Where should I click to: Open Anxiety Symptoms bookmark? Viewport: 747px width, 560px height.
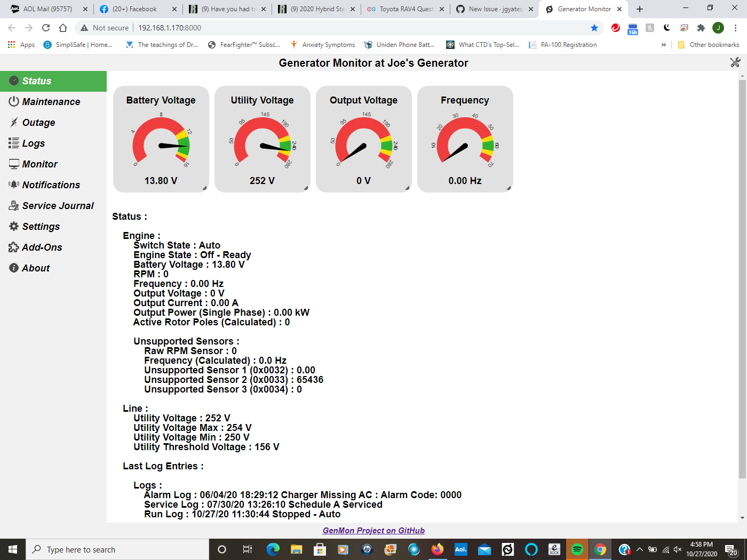click(323, 45)
